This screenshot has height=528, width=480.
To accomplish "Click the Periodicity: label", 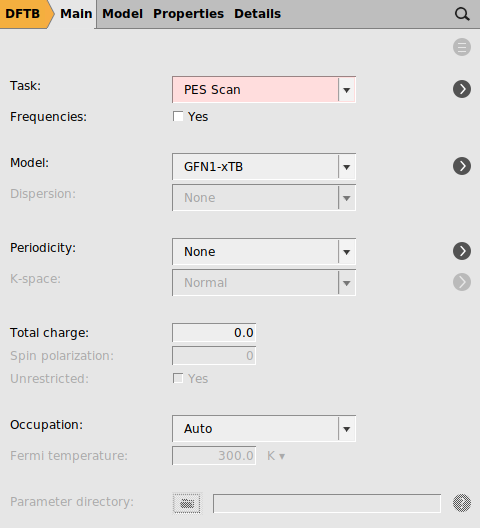I will pos(43,248).
